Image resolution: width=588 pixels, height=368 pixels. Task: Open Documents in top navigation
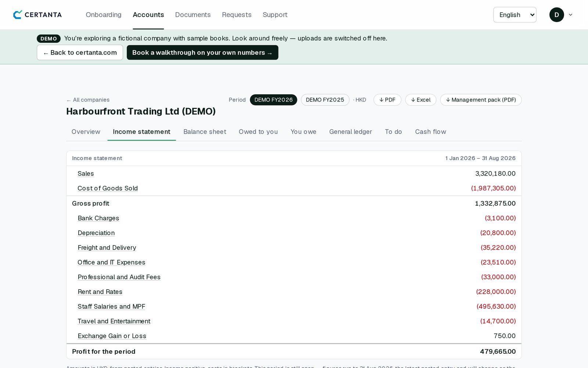193,15
